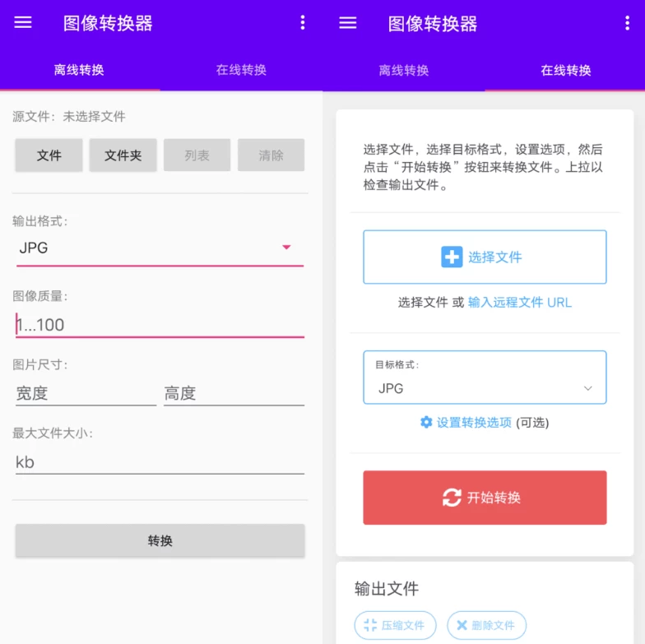Click the 最大文件大小 kb input field
The height and width of the screenshot is (644, 645).
tap(160, 461)
